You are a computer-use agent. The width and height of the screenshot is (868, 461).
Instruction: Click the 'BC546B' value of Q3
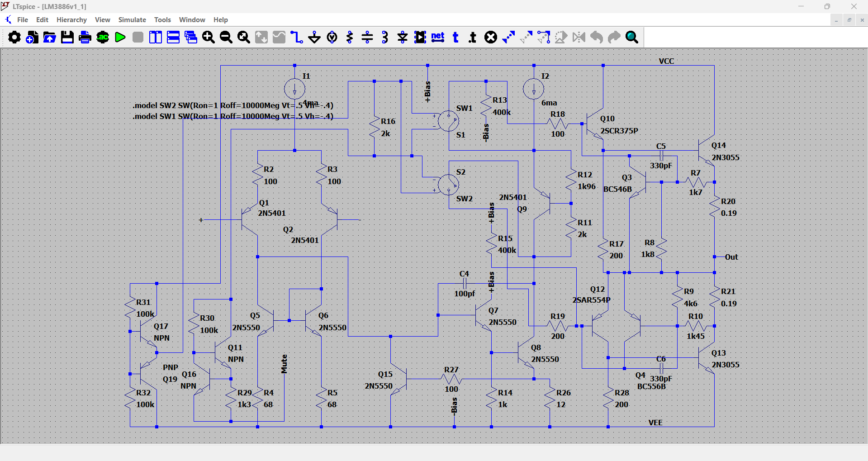[x=617, y=189]
